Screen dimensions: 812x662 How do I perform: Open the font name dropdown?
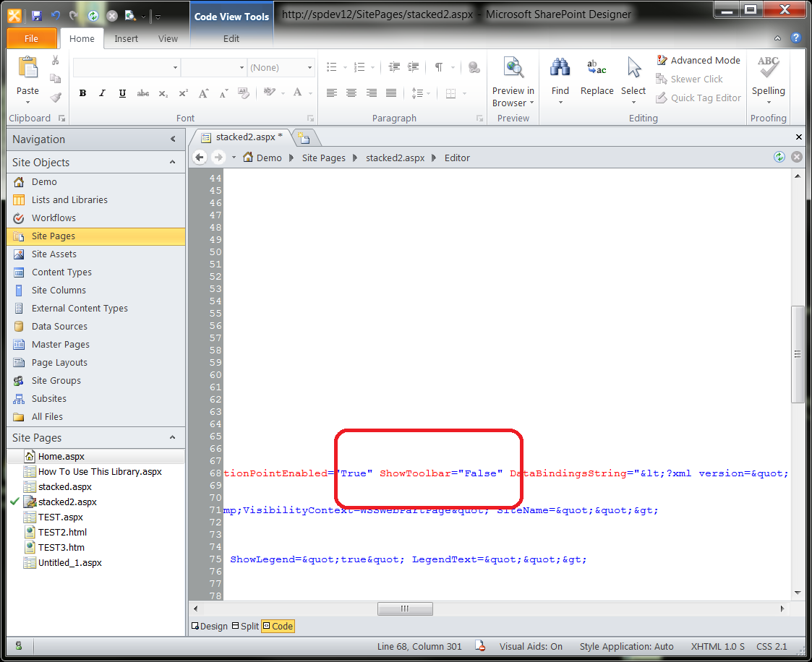click(x=175, y=67)
